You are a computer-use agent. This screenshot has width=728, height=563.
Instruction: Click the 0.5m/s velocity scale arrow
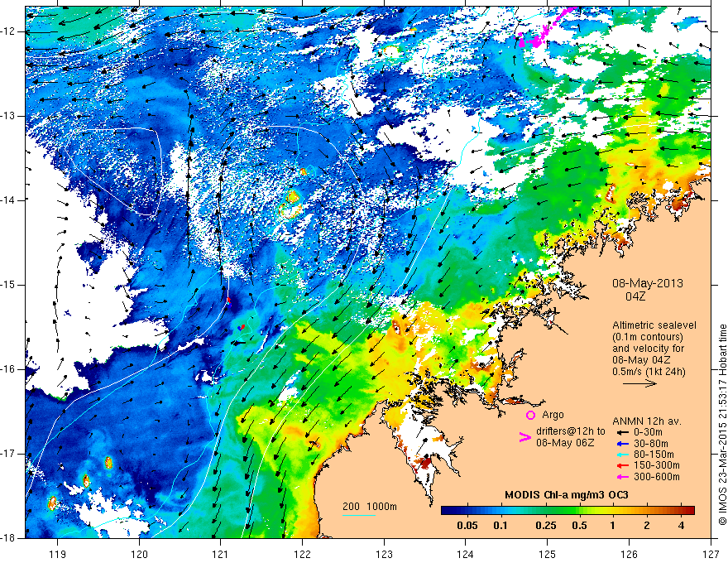point(639,383)
